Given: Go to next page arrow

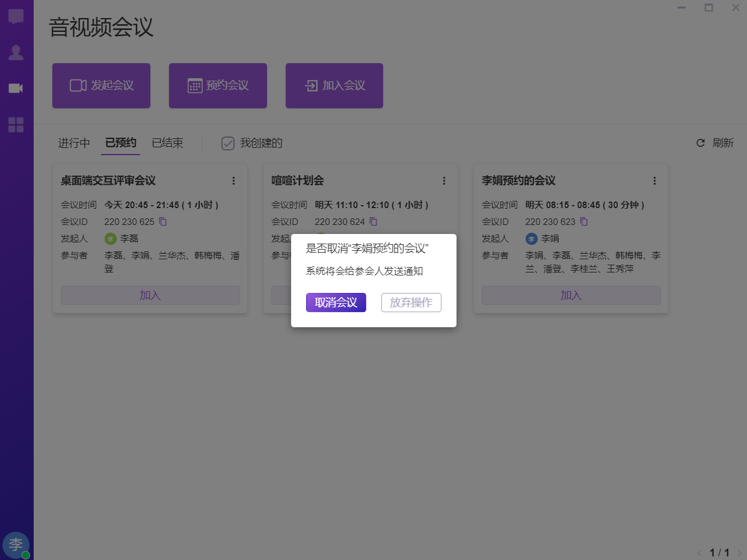Looking at the screenshot, I should tap(739, 552).
